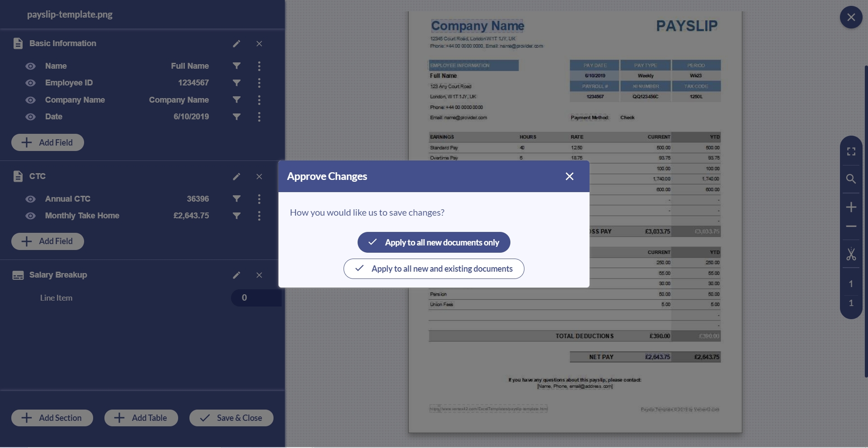The width and height of the screenshot is (868, 448).
Task: Edit the Salary Breakup table with pencil icon
Action: [236, 275]
